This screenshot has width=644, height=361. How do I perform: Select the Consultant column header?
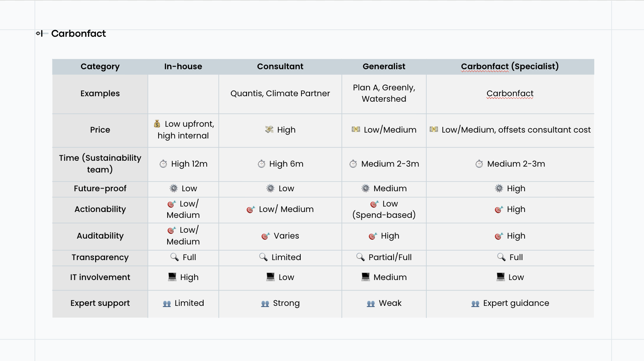(280, 66)
